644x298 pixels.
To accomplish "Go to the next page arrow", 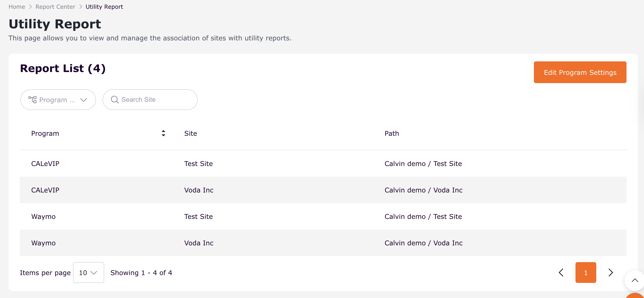I will click(610, 272).
